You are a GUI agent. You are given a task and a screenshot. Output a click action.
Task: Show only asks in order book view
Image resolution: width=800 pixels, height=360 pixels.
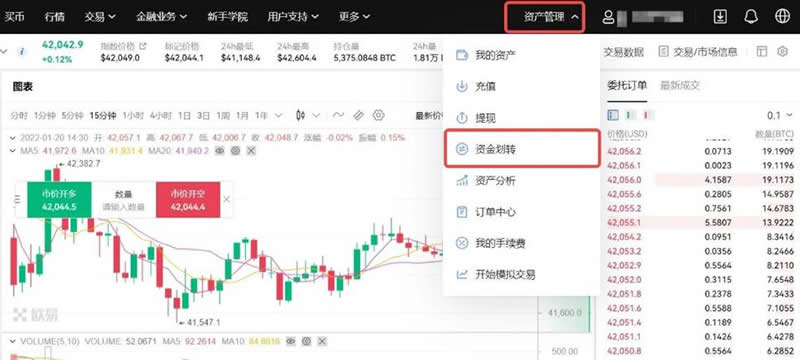(x=645, y=115)
